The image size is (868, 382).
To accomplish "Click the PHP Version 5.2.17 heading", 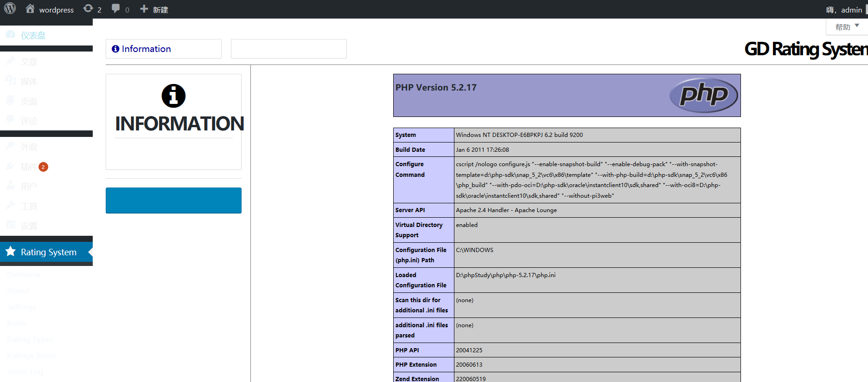I will click(436, 87).
